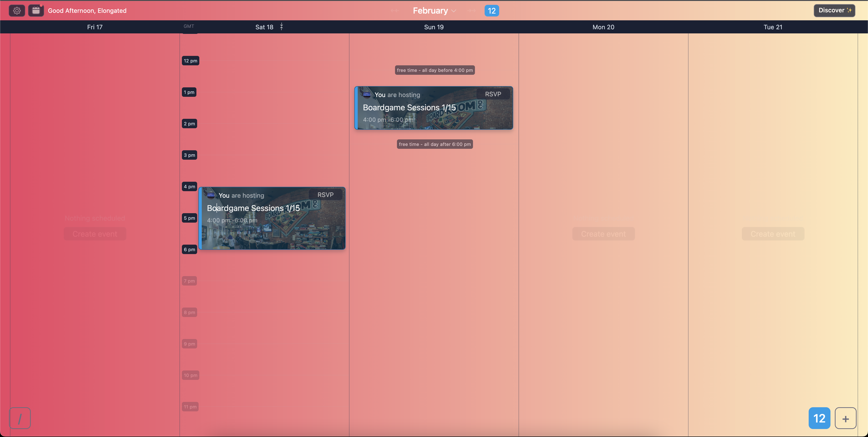
Task: Select the Sun 19 day header
Action: (x=434, y=27)
